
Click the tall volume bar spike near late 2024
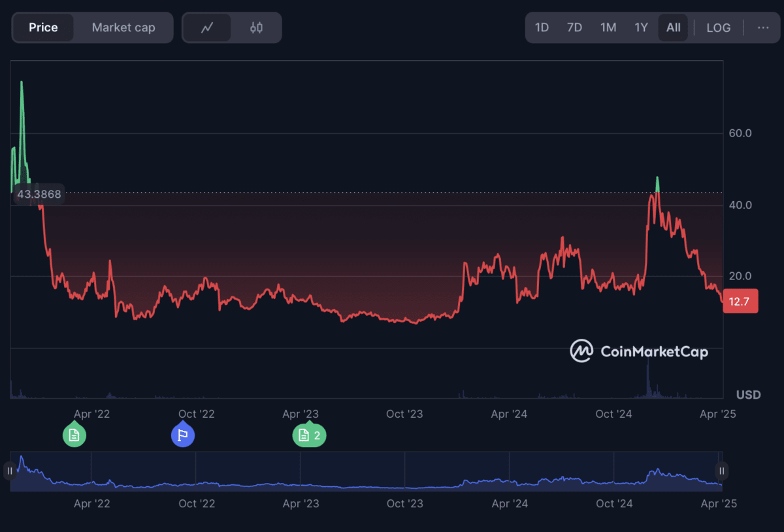click(x=648, y=377)
